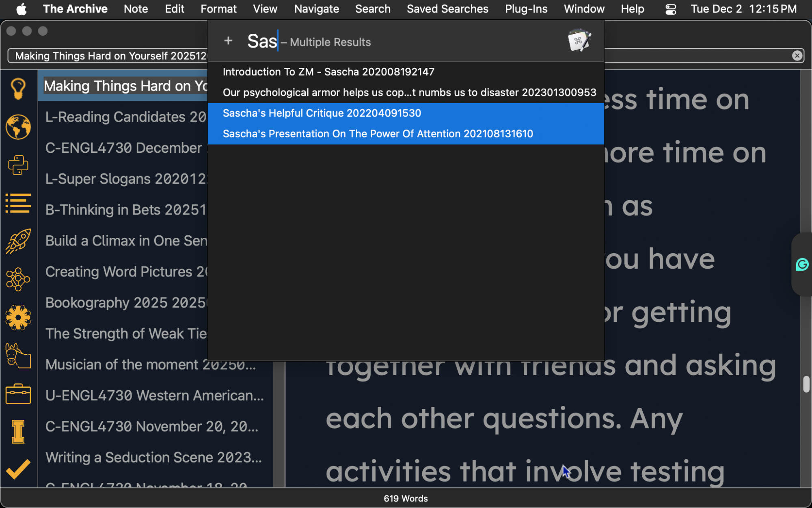Viewport: 812px width, 508px height.
Task: Click the globe icon in sidebar
Action: (x=18, y=127)
